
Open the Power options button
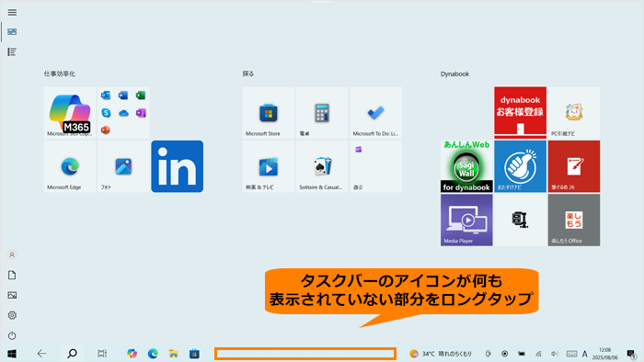point(12,335)
